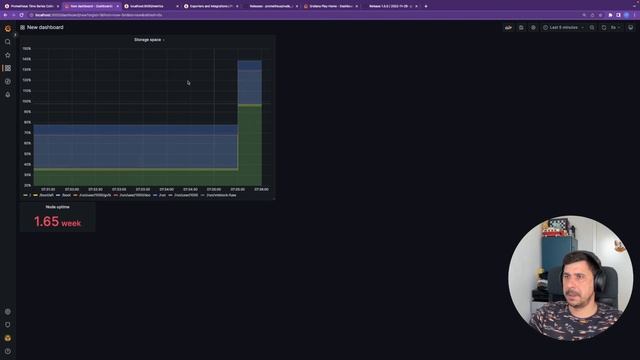The width and height of the screenshot is (640, 360).
Task: Click the Storage space panel resize handle
Action: 274,198
